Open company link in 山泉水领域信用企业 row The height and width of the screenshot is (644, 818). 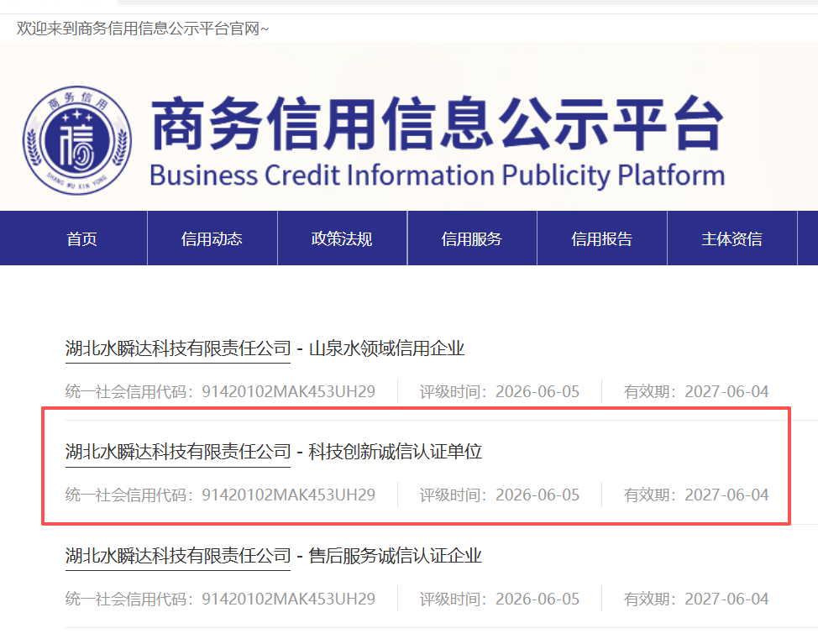178,348
